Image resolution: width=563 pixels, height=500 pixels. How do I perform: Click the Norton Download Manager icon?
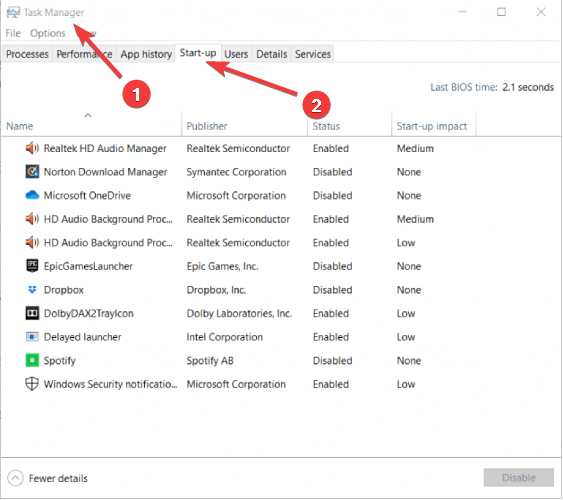pyautogui.click(x=32, y=172)
